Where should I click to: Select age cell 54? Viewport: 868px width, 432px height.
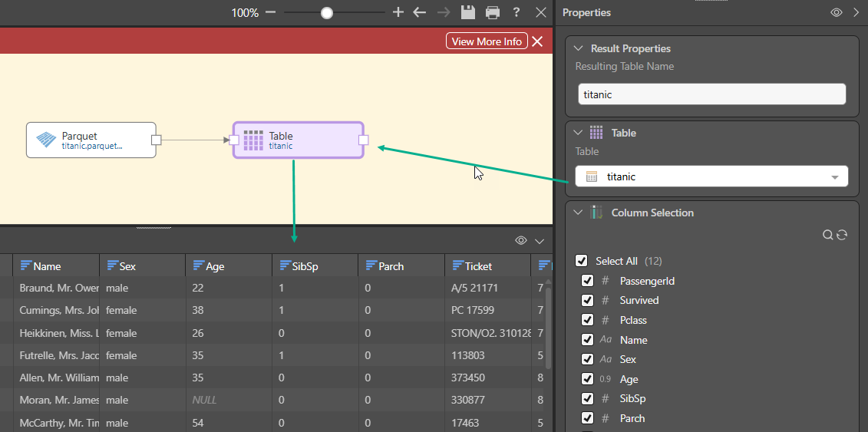coord(229,423)
